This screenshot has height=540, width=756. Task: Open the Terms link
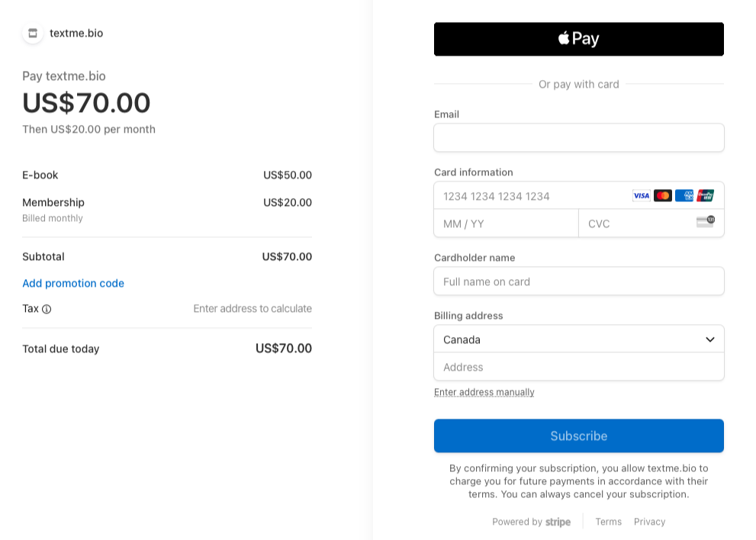608,522
